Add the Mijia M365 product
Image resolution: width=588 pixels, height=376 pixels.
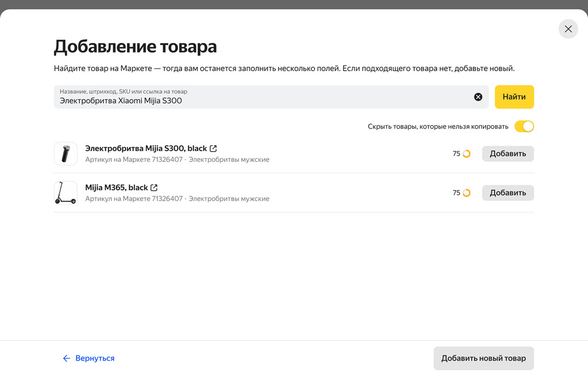pyautogui.click(x=508, y=193)
